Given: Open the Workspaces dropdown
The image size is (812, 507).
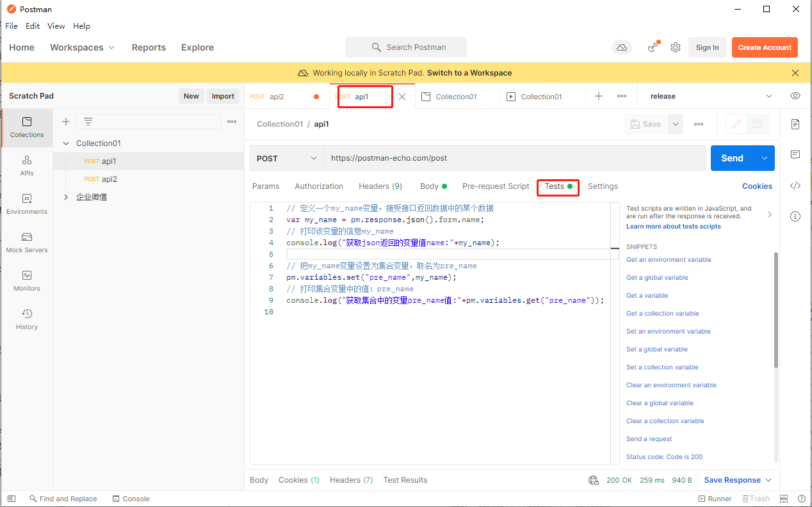Looking at the screenshot, I should click(x=83, y=47).
